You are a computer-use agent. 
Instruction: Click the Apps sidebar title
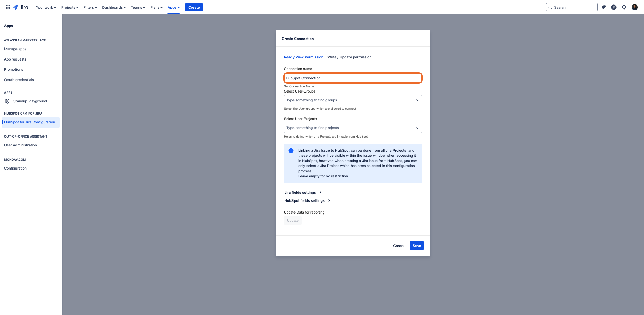click(x=9, y=26)
